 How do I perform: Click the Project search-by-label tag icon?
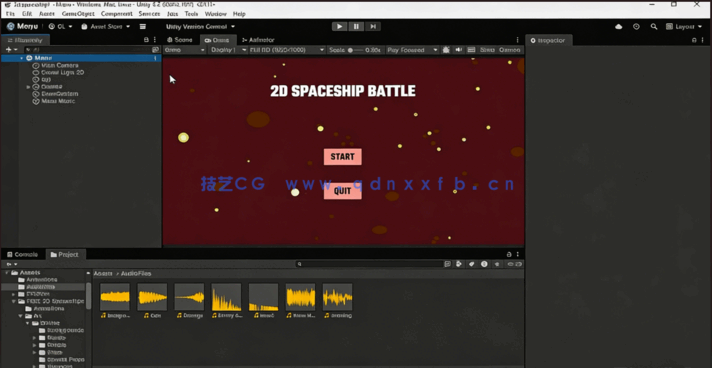click(471, 264)
